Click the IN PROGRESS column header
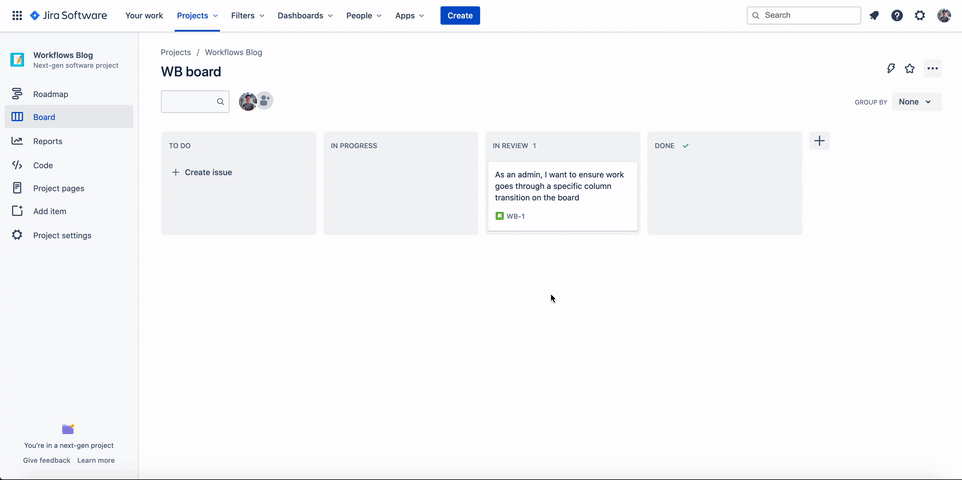 tap(354, 146)
